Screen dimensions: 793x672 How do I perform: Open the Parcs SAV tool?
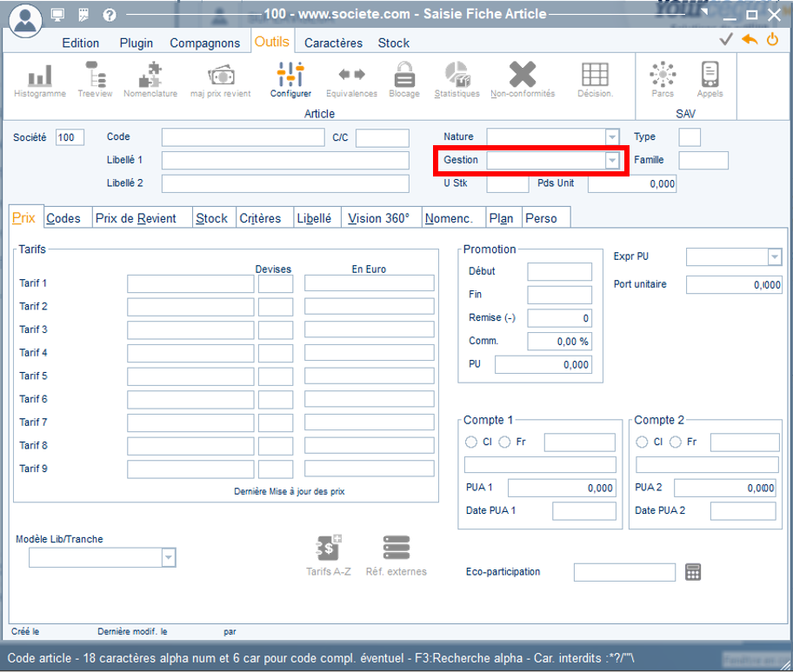click(663, 80)
